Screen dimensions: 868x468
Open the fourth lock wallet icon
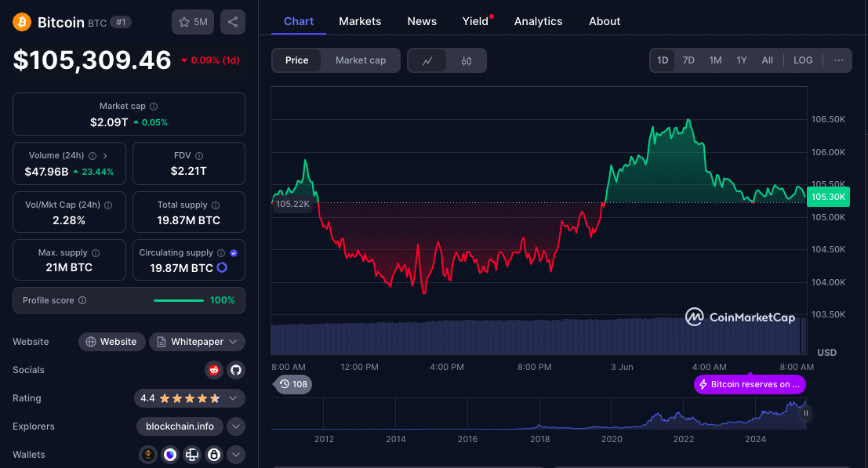click(214, 455)
